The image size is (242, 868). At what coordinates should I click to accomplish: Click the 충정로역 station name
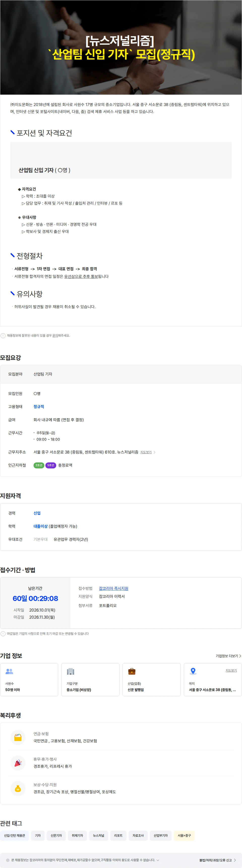tap(65, 465)
